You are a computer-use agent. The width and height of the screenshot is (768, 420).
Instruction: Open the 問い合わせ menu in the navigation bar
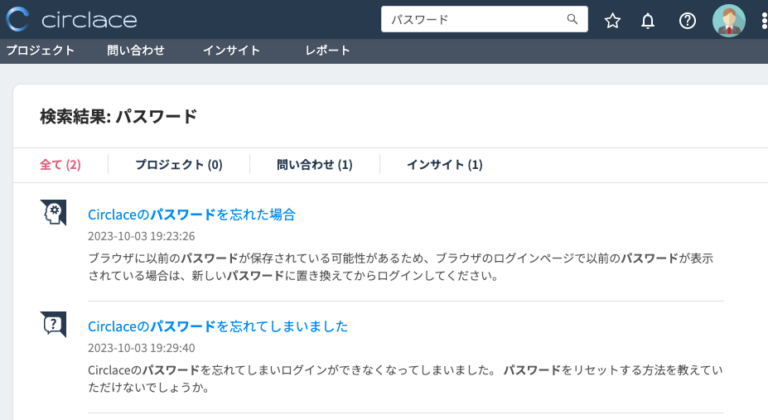click(135, 51)
